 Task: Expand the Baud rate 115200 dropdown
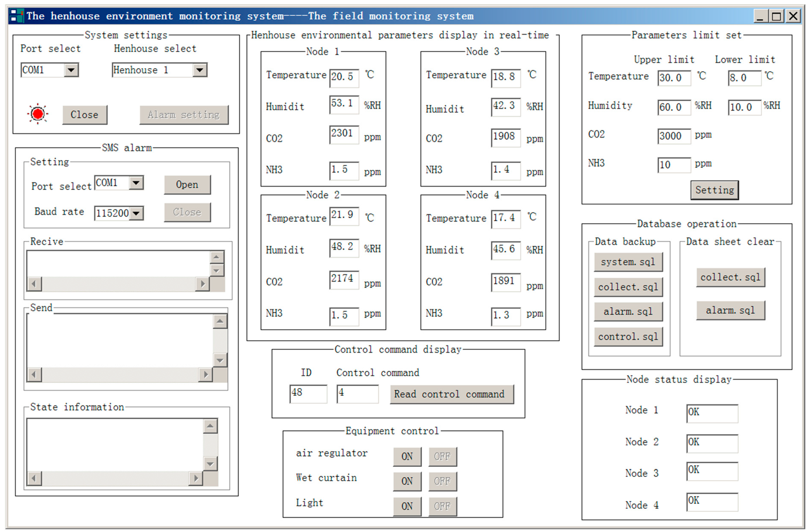(136, 214)
